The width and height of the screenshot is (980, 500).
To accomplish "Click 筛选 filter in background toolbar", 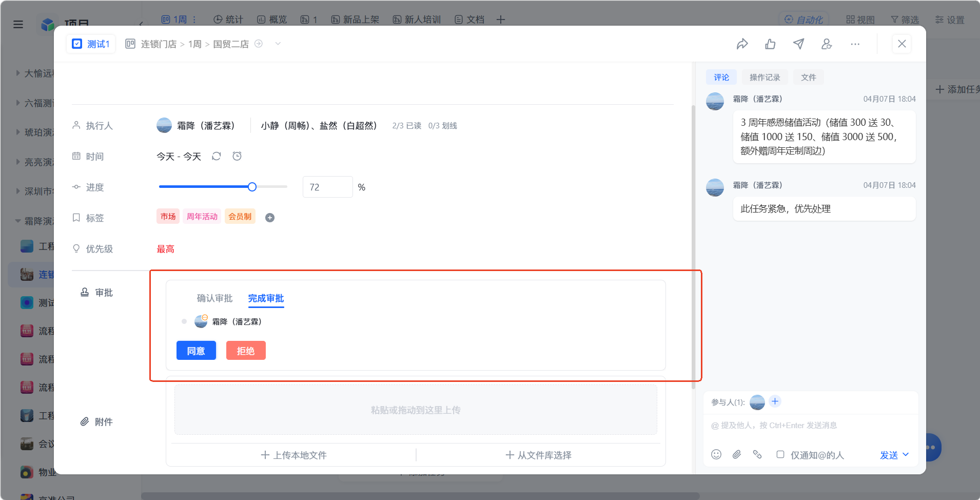I will [x=905, y=20].
